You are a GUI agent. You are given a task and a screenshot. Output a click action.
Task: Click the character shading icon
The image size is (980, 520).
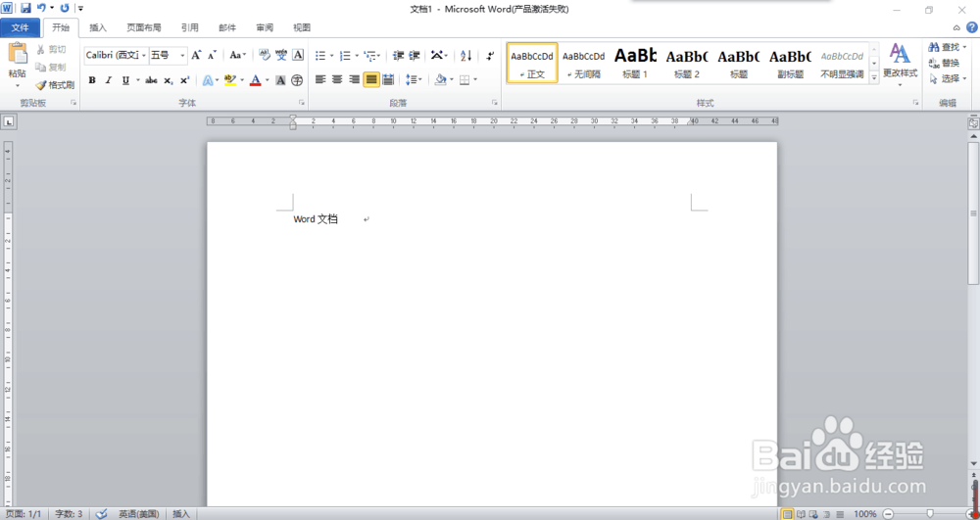coord(280,80)
